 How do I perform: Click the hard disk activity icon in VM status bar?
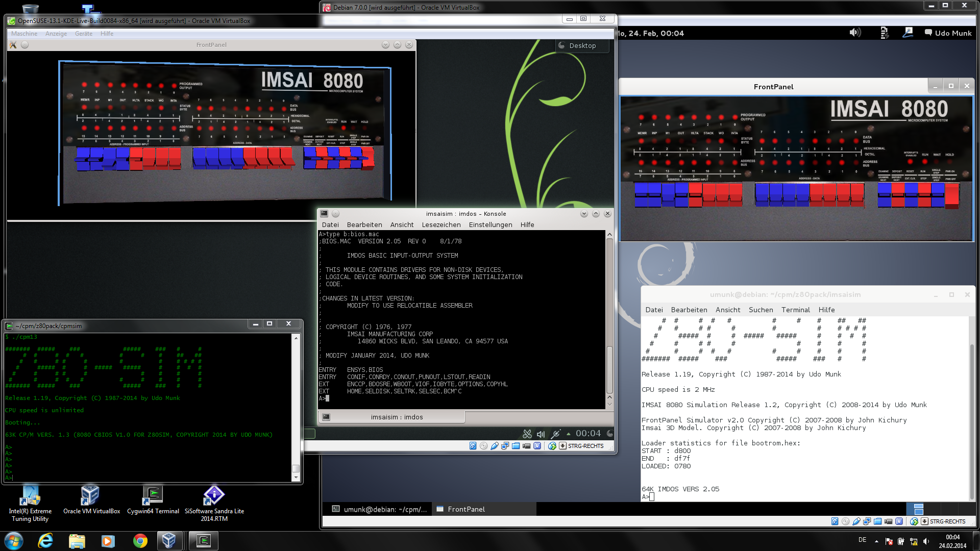pos(473,446)
